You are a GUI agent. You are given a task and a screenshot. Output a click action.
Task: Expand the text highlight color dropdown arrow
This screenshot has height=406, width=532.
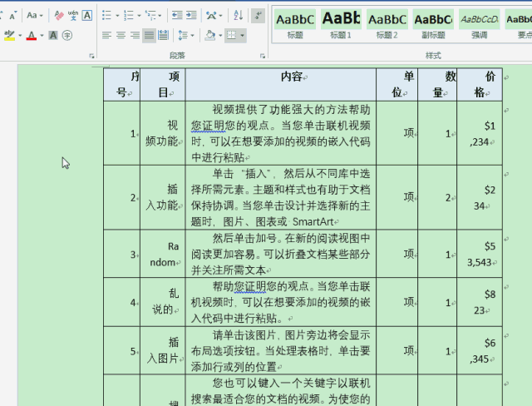(x=20, y=35)
